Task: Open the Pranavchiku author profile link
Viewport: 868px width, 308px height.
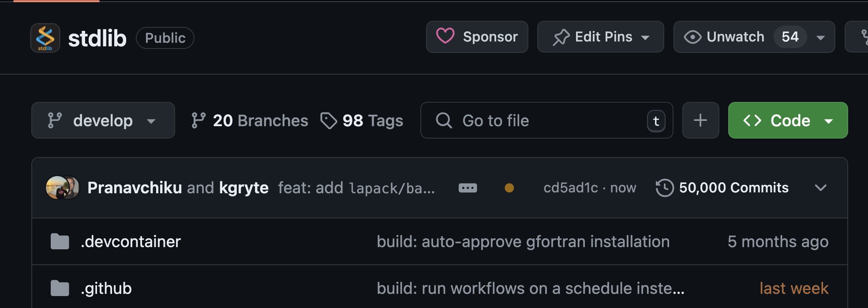Action: click(135, 188)
